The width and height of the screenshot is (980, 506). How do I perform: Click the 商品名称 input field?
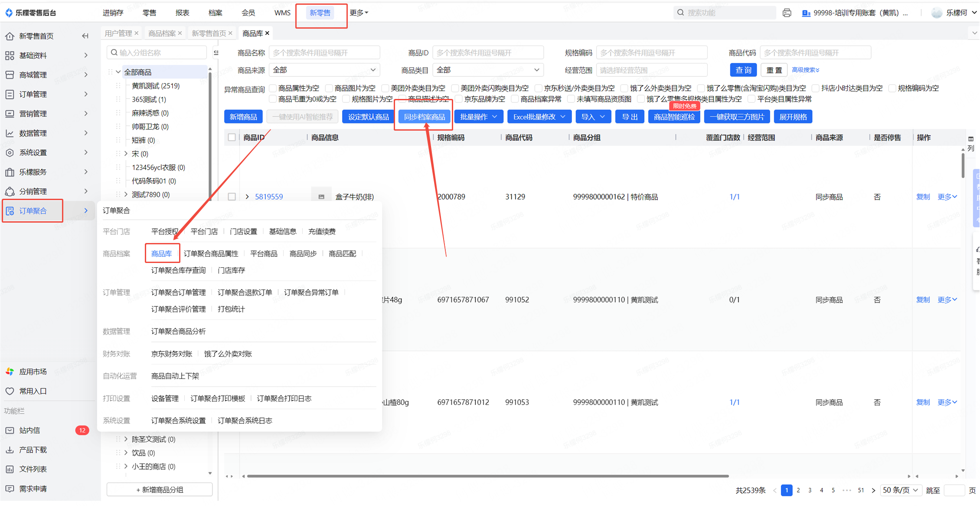(324, 53)
